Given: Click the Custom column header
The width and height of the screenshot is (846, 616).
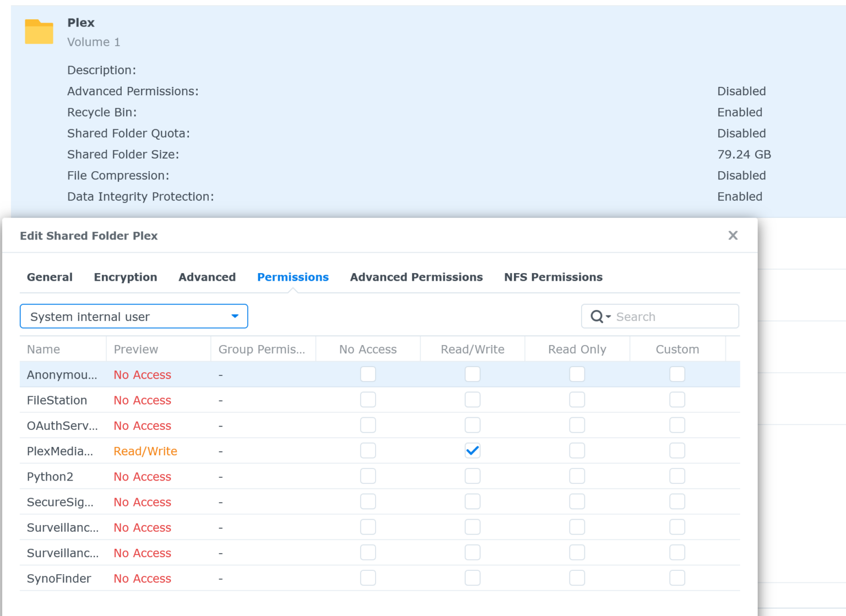Looking at the screenshot, I should [677, 349].
